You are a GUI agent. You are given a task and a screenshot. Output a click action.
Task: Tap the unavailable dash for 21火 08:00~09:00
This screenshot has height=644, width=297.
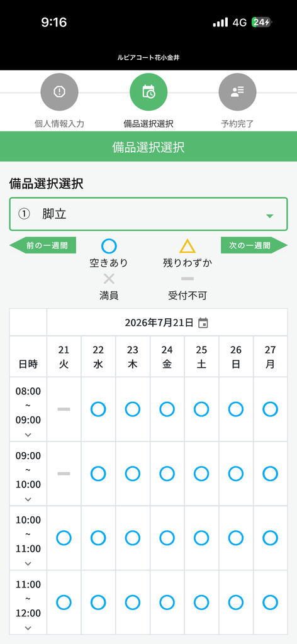(64, 409)
